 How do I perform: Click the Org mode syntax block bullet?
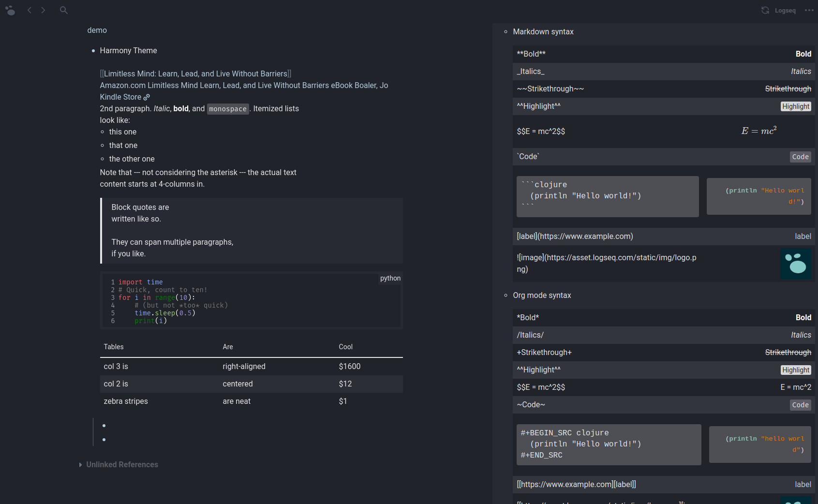click(506, 296)
